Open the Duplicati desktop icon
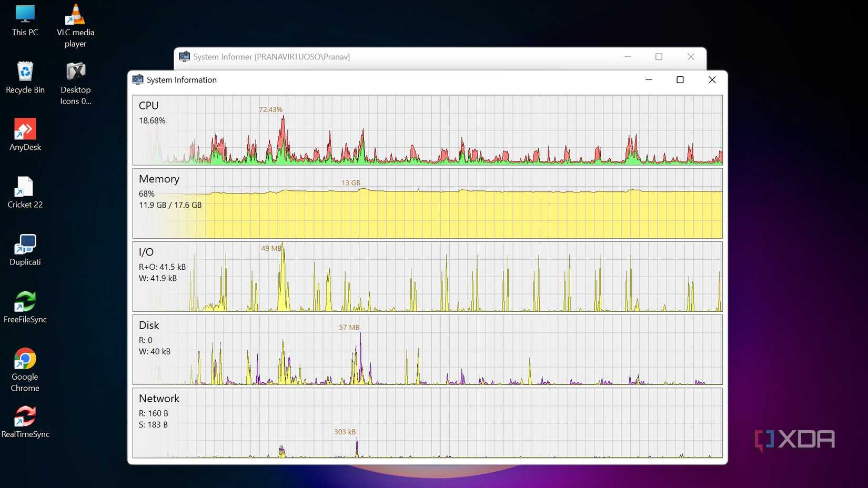 click(x=25, y=245)
